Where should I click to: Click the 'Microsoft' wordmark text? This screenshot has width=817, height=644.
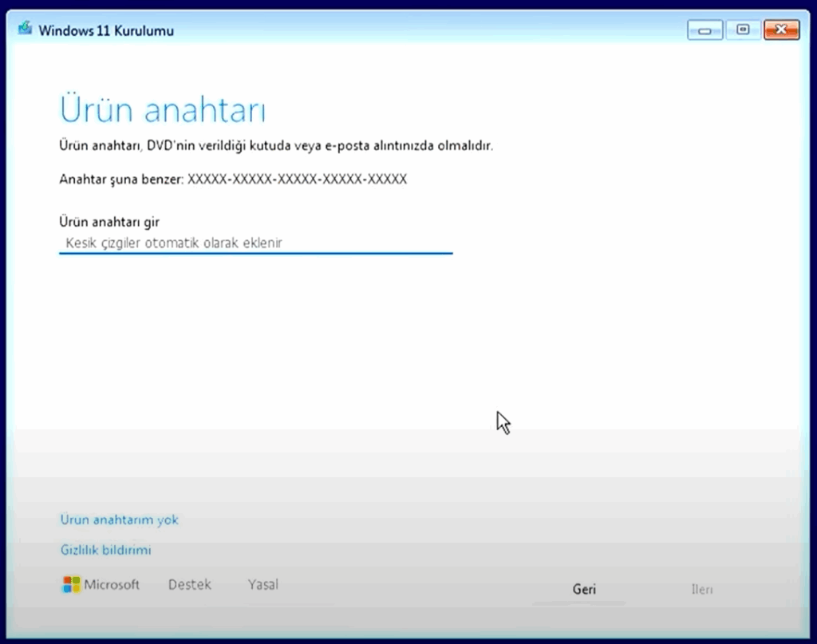click(112, 585)
